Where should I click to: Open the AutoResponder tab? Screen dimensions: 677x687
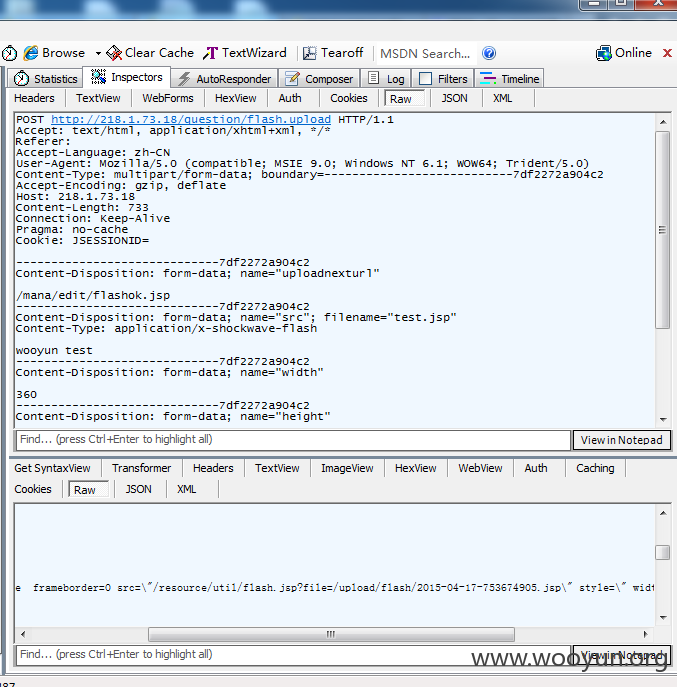click(x=224, y=78)
